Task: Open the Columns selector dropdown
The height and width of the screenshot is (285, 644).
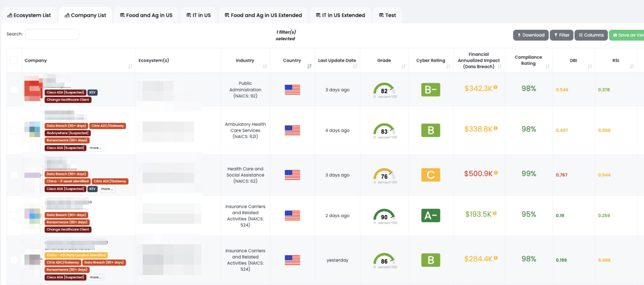Action: click(x=591, y=35)
